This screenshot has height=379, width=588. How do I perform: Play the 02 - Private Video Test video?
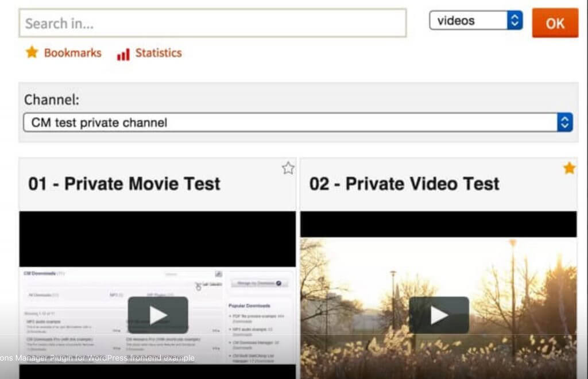point(439,315)
